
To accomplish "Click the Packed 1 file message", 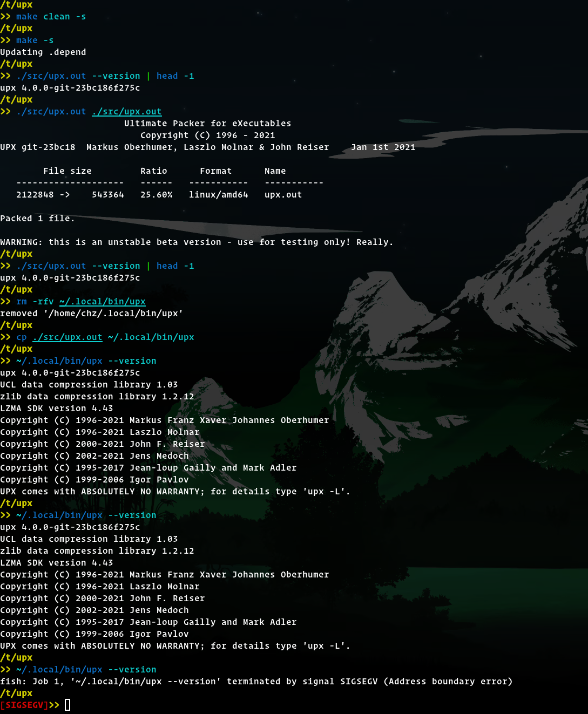I will 37,218.
